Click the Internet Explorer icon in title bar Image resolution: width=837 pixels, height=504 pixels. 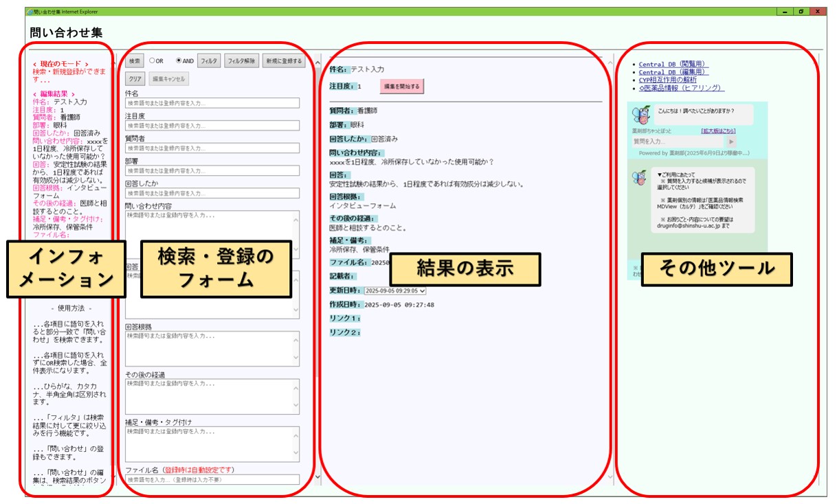point(30,12)
